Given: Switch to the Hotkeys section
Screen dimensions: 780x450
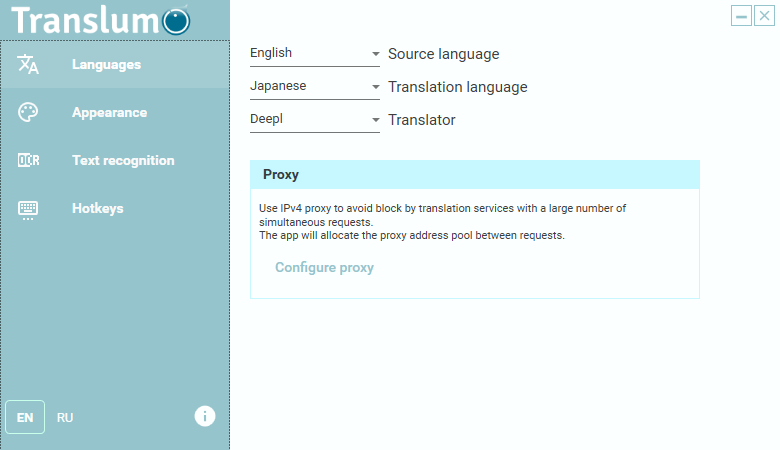Looking at the screenshot, I should pos(115,208).
